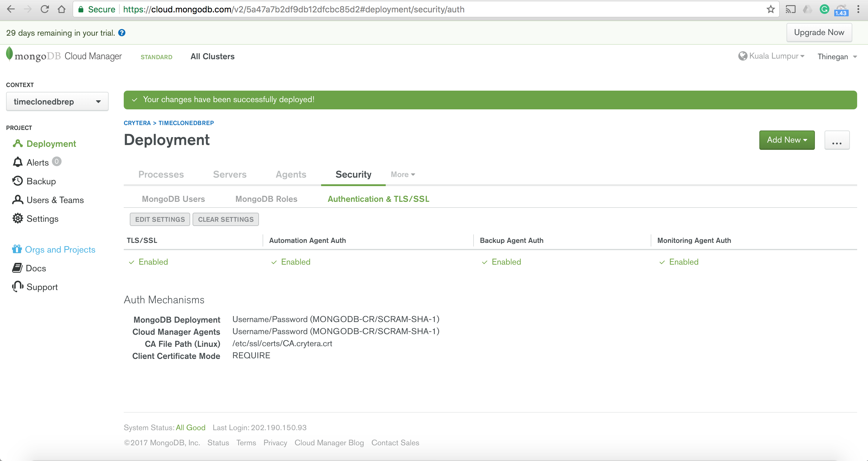Click the cast icon in toolbar
Image resolution: width=868 pixels, height=461 pixels.
coord(790,9)
